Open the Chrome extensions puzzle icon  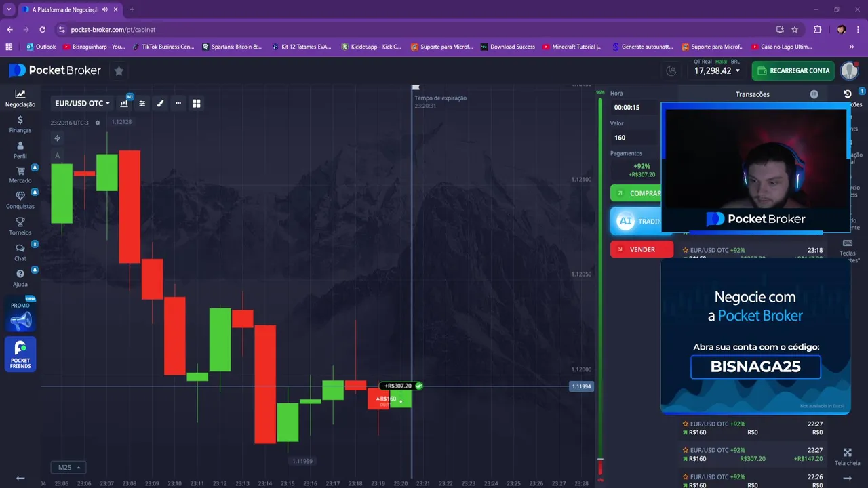click(x=817, y=30)
